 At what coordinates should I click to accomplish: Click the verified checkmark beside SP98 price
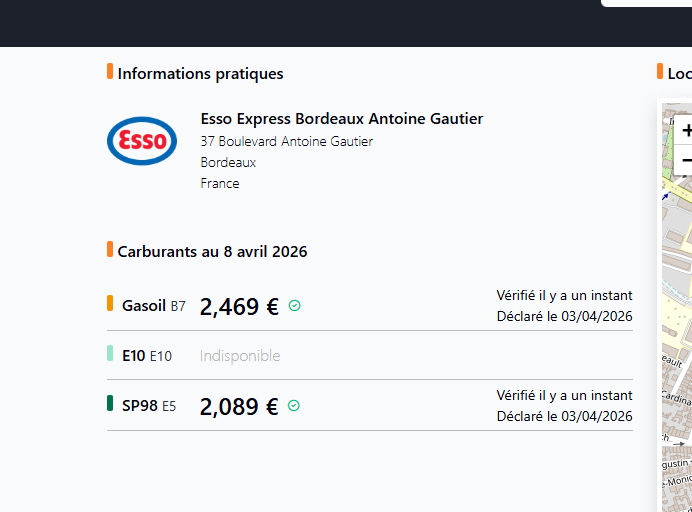coord(294,406)
